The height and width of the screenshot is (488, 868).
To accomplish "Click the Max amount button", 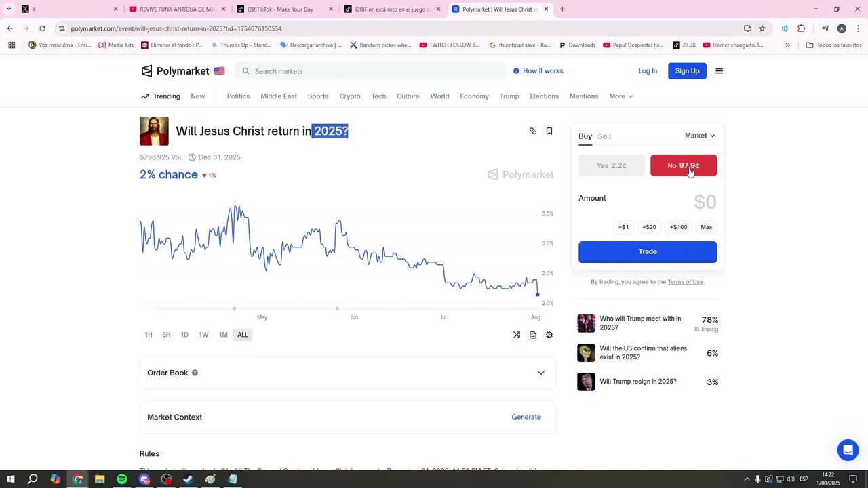I will tap(706, 227).
